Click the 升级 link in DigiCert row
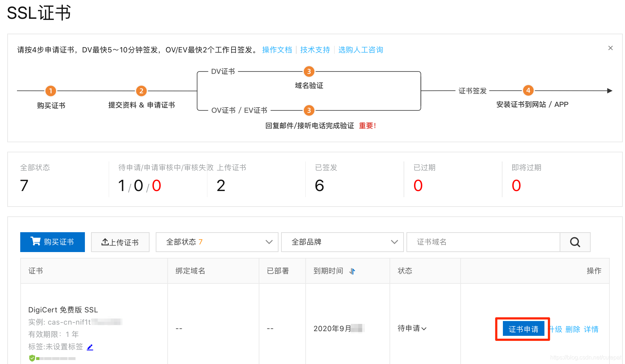This screenshot has width=625, height=364. coord(556,329)
